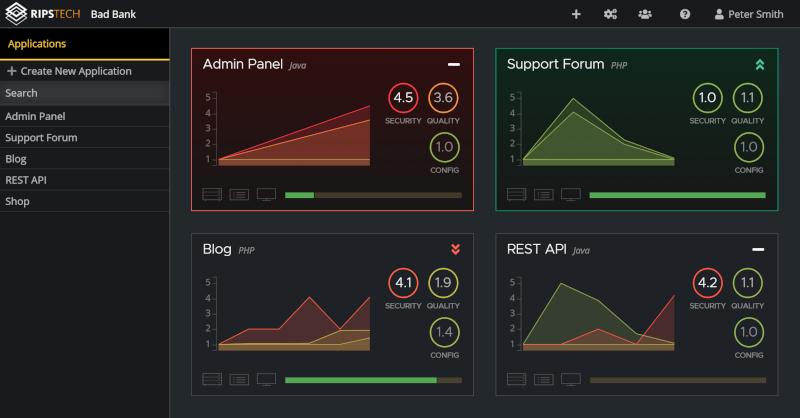
Task: Open Shop in sidebar list
Action: (84, 201)
